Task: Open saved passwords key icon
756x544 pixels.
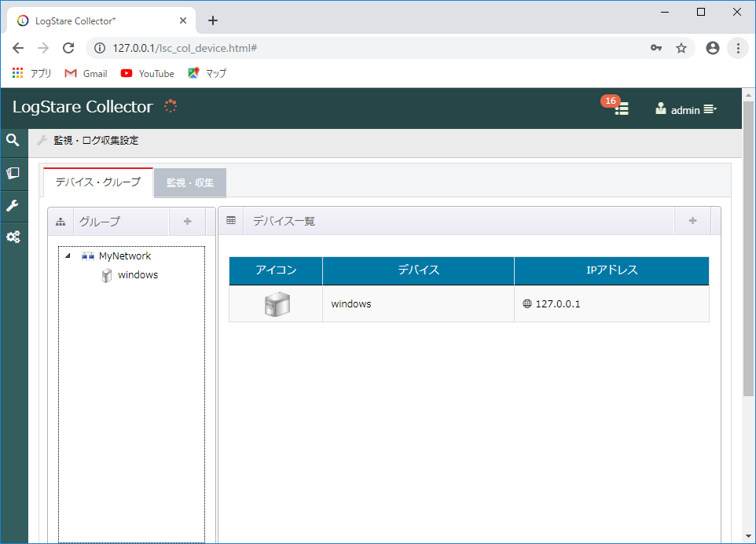Action: [x=656, y=48]
